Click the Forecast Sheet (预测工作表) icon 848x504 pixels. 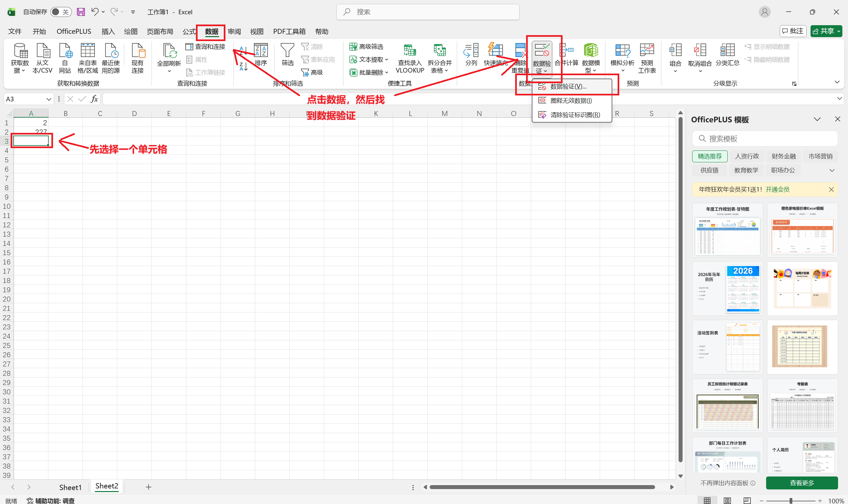pos(646,51)
